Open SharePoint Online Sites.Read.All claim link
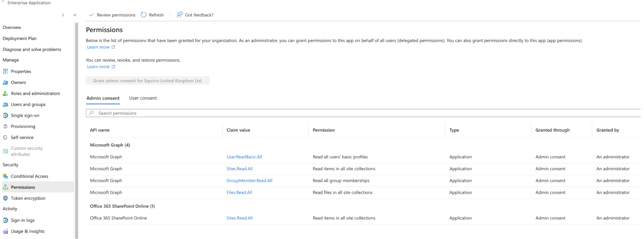 click(240, 218)
